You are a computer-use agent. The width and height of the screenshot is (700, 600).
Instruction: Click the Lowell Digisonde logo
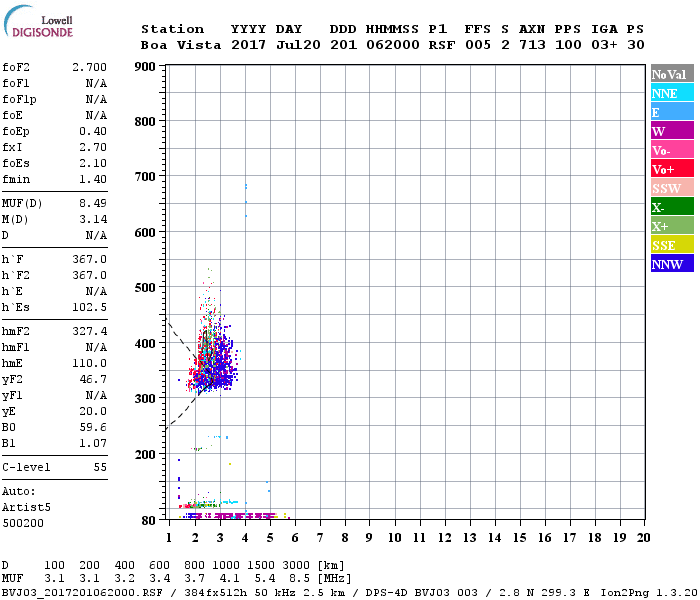click(38, 21)
